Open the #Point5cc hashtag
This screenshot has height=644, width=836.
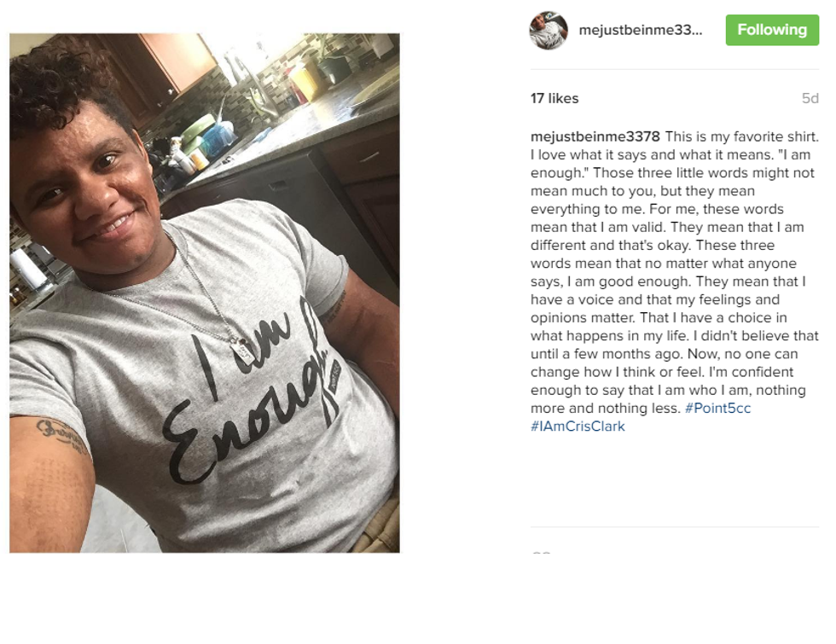pyautogui.click(x=717, y=409)
